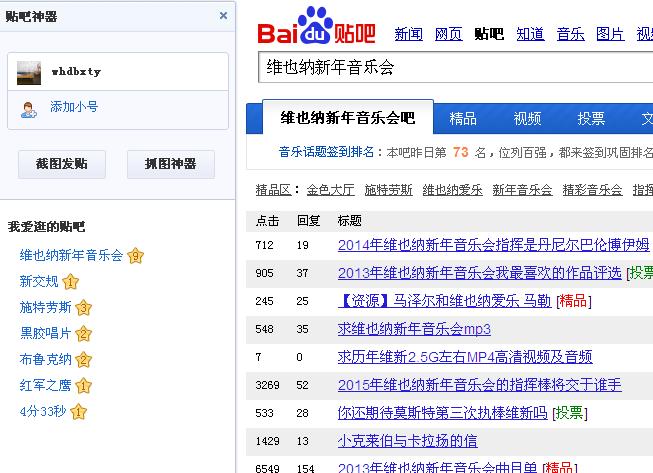This screenshot has height=473, width=653.
Task: Click the 3269 click count cell
Action: point(267,385)
